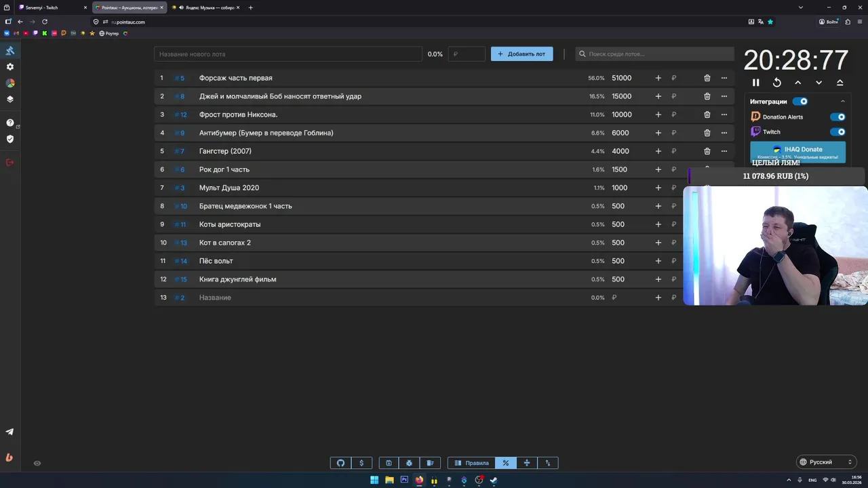This screenshot has width=868, height=488.
Task: Select the Pointauc browser tab
Action: [x=129, y=7]
